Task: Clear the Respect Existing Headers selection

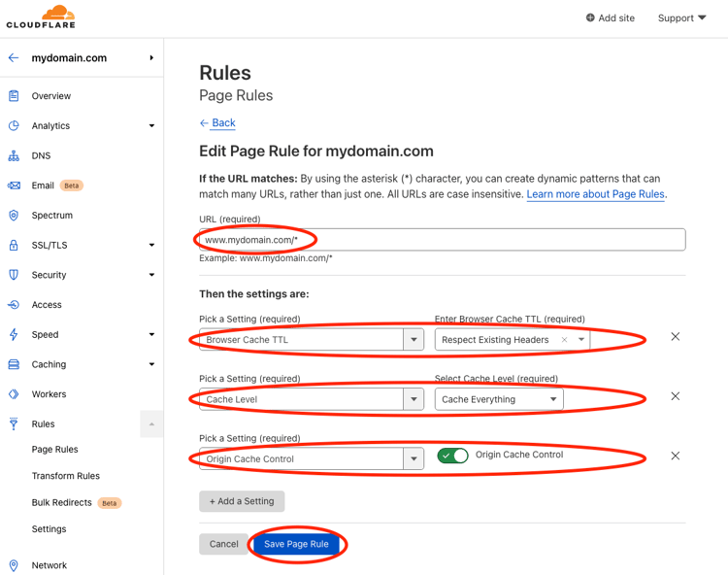Action: [564, 340]
